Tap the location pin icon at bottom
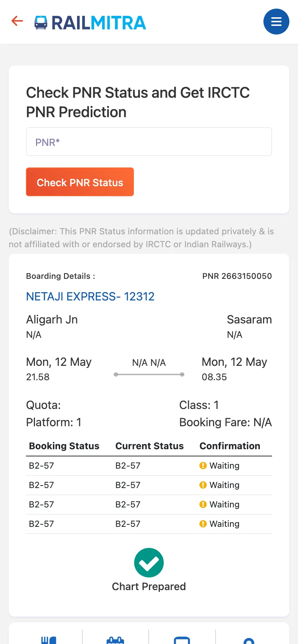 tap(249, 641)
